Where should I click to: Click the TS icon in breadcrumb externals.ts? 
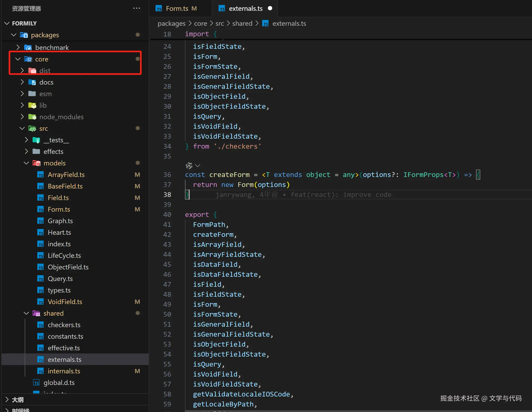266,24
